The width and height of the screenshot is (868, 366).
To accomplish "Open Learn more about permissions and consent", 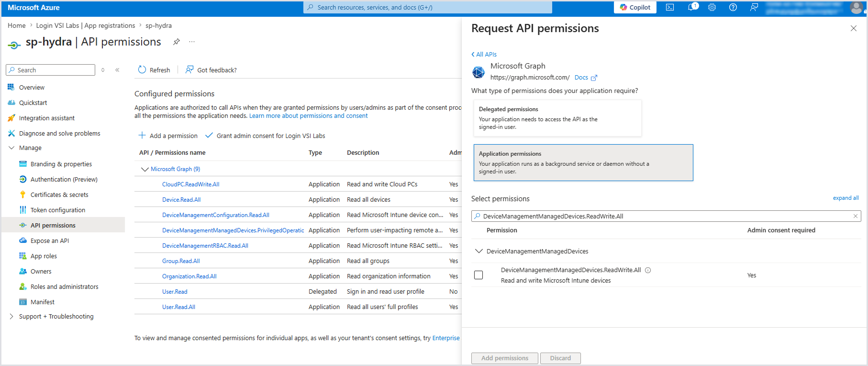I will (x=308, y=115).
